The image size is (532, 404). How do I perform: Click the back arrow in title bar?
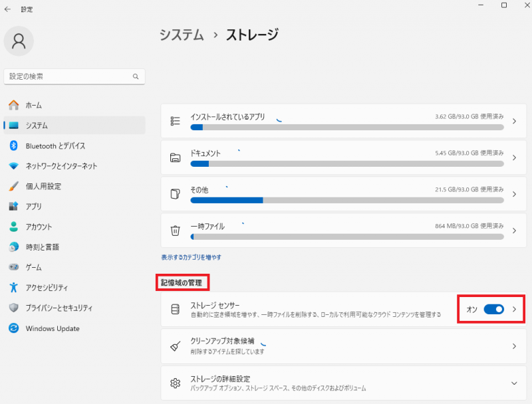(x=7, y=9)
